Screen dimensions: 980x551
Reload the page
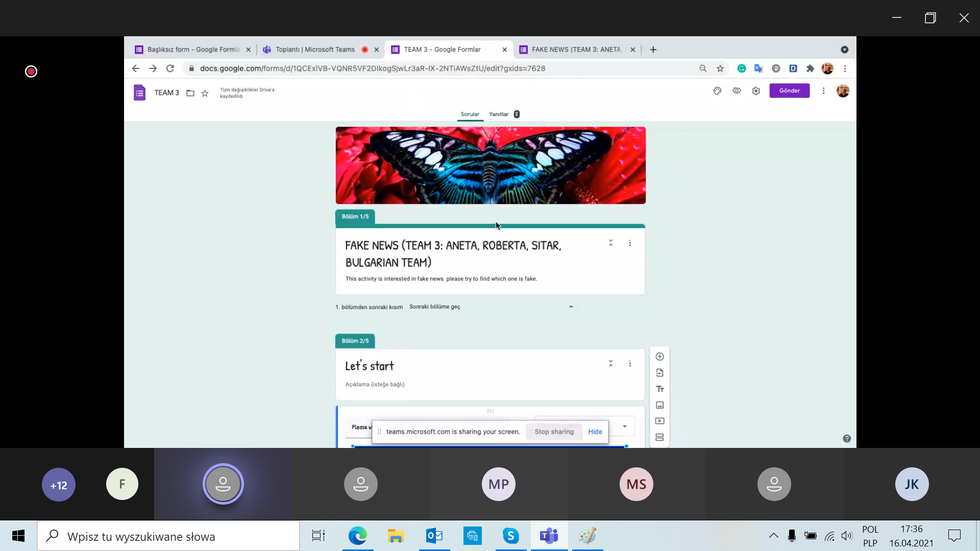tap(170, 68)
